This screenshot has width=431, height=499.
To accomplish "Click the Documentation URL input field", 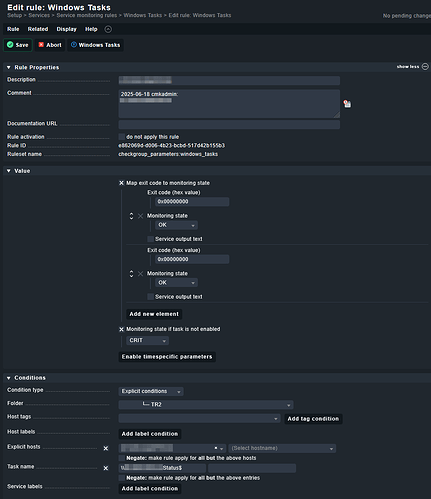I will point(229,125).
